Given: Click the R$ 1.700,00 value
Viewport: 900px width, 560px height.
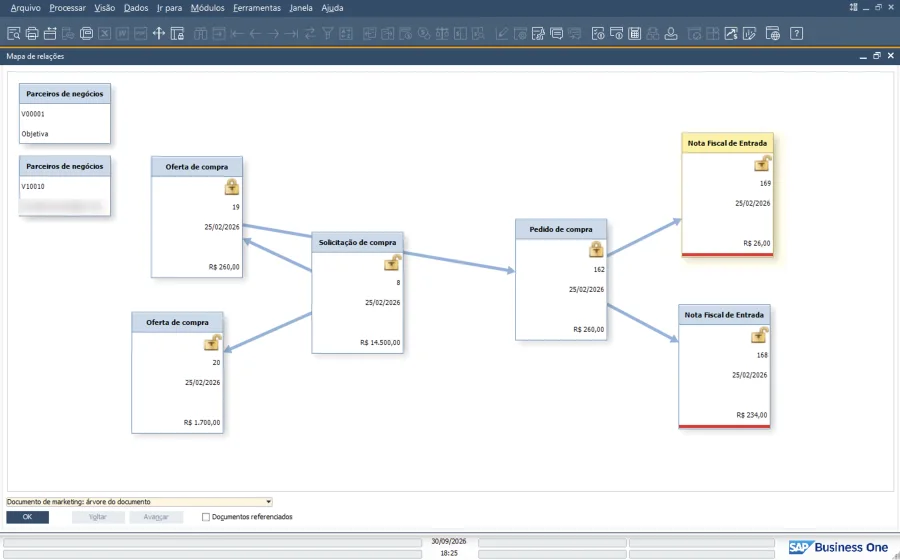Looking at the screenshot, I should click(x=202, y=422).
